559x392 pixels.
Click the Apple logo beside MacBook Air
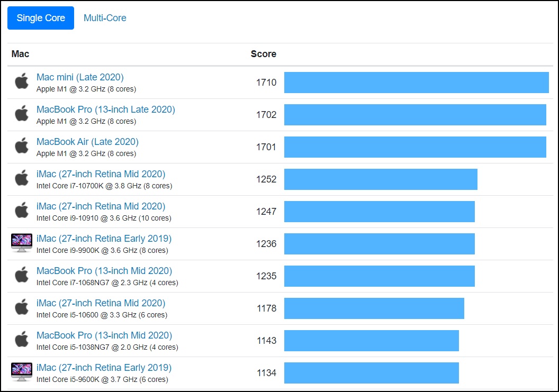[22, 147]
